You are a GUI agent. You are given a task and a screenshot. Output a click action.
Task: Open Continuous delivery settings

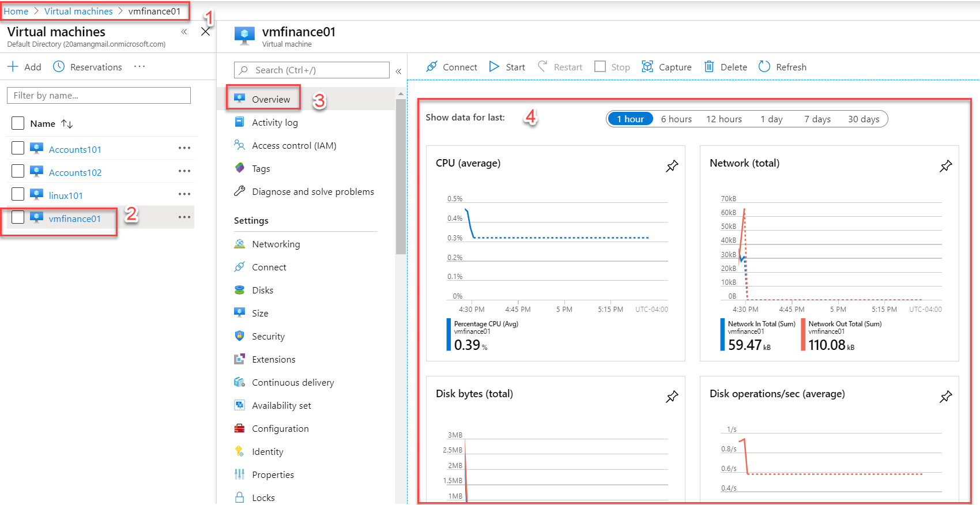293,382
